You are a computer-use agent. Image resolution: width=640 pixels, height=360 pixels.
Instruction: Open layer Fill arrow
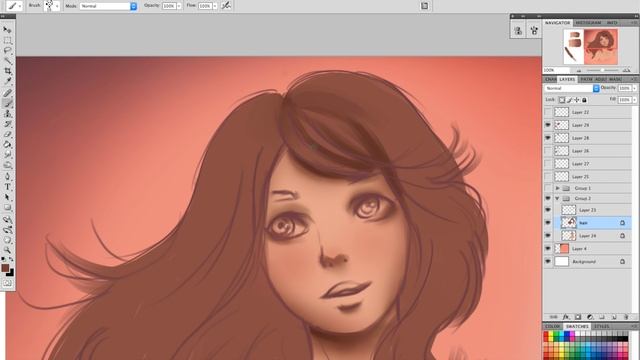coord(634,100)
